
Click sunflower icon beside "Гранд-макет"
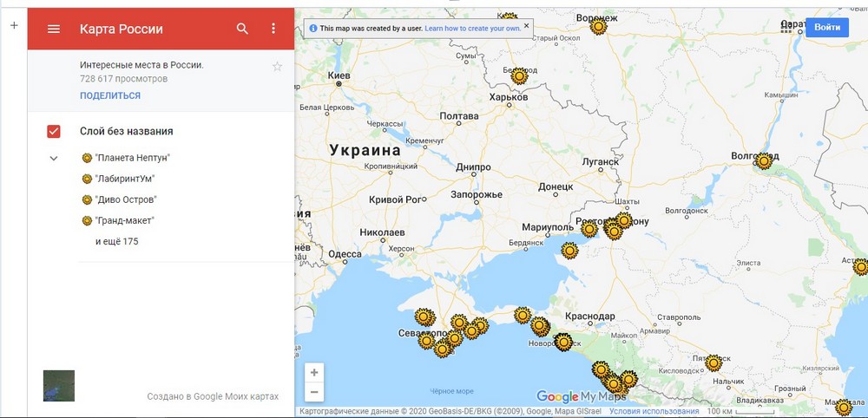[87, 220]
